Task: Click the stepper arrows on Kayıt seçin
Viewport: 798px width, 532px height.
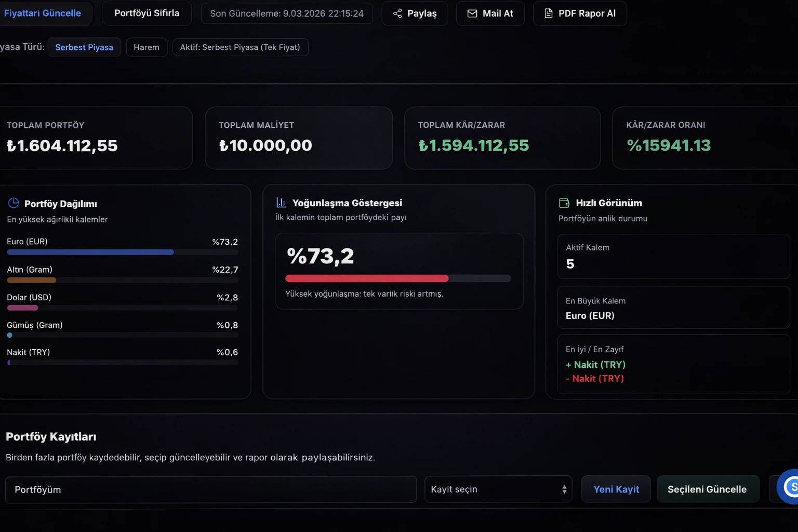Action: (x=564, y=489)
